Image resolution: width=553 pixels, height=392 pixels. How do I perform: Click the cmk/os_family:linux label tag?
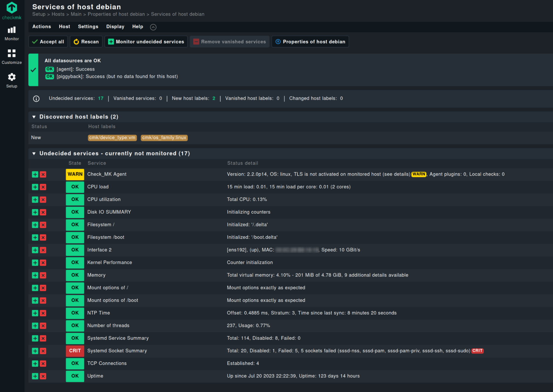(164, 138)
